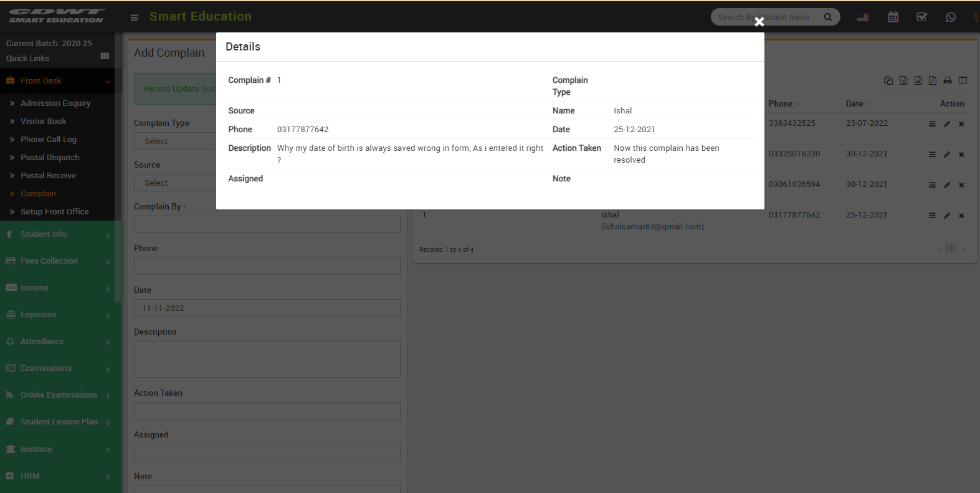Screen dimensions: 980x493
Task: Open the column visibility icon
Action: click(963, 80)
